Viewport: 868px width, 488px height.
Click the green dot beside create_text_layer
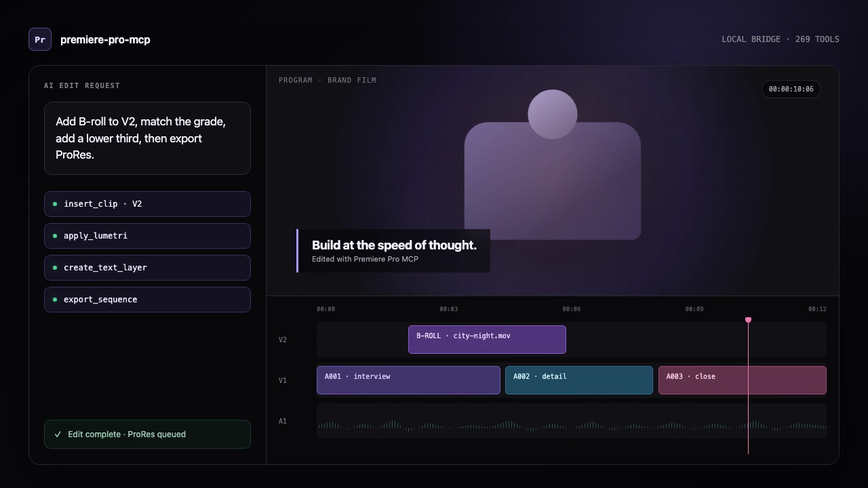(55, 268)
